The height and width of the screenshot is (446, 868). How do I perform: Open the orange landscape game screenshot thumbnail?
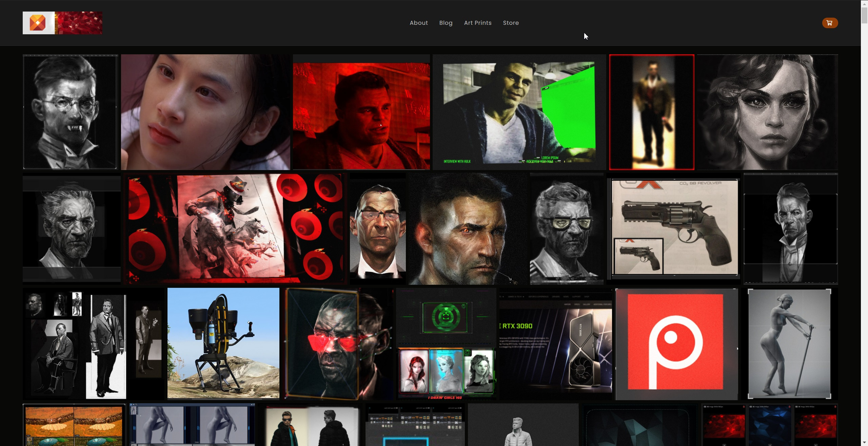[74, 425]
